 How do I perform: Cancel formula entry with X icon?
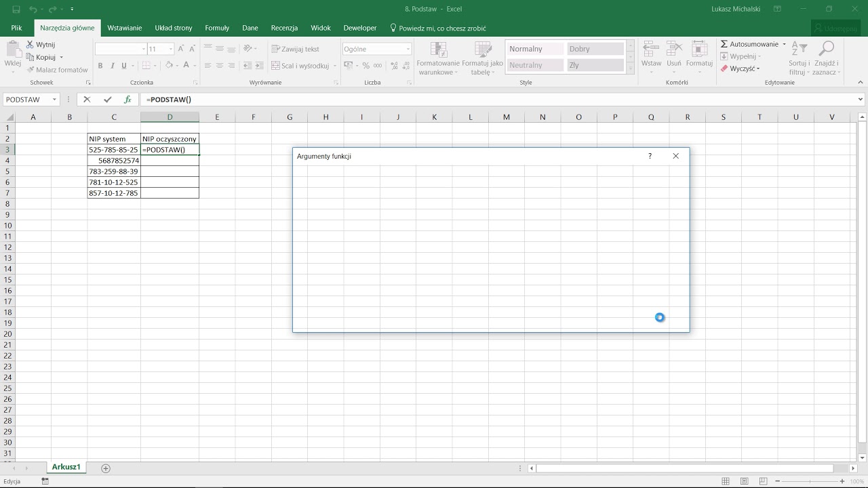pyautogui.click(x=87, y=100)
